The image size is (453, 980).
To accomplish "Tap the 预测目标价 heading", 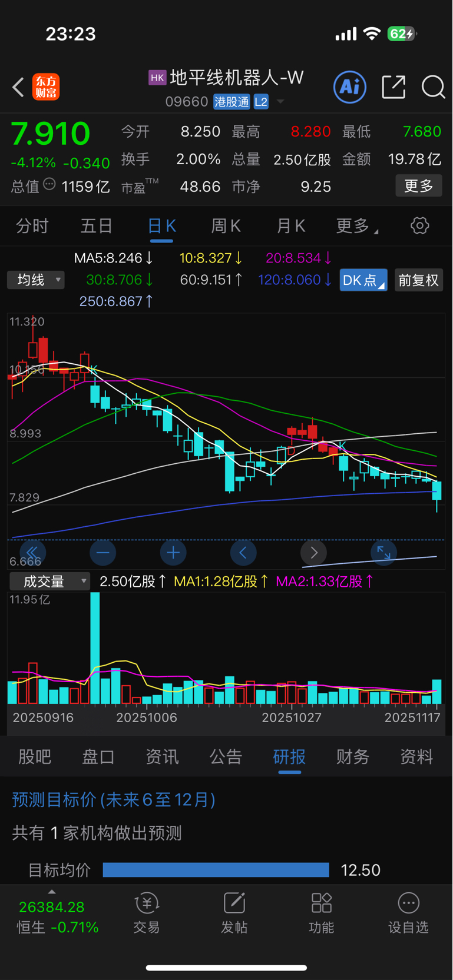I will tap(114, 799).
